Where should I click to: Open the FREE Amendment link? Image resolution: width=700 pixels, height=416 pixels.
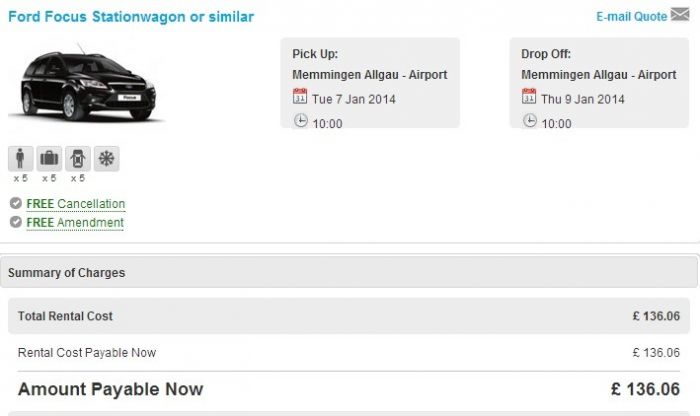click(75, 222)
